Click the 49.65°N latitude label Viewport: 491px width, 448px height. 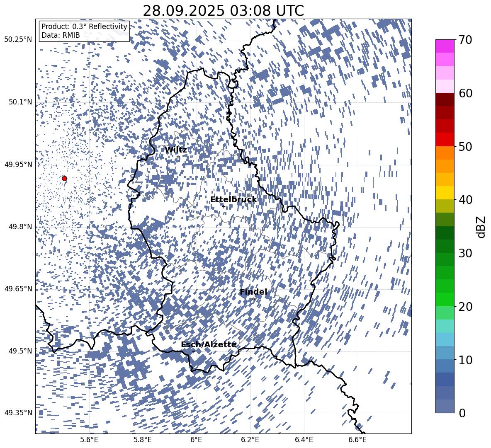[18, 288]
